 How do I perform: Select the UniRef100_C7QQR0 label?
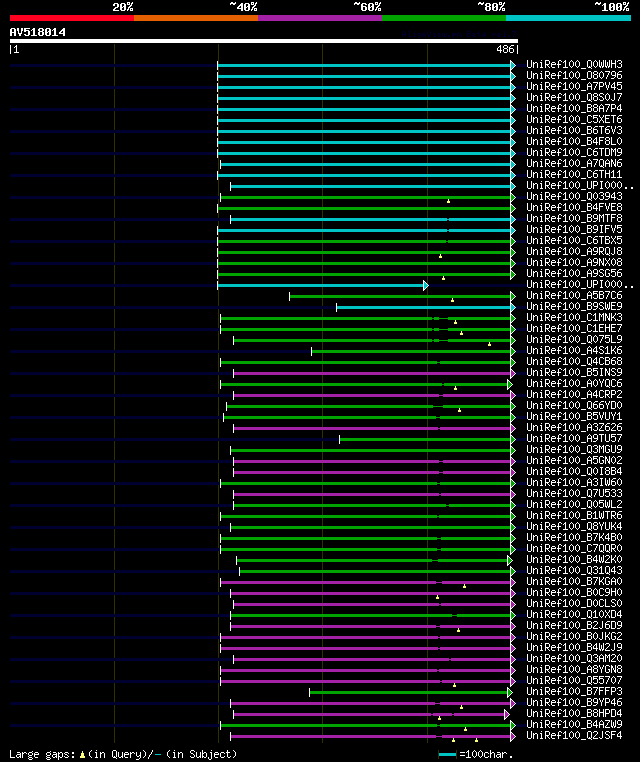pos(574,549)
